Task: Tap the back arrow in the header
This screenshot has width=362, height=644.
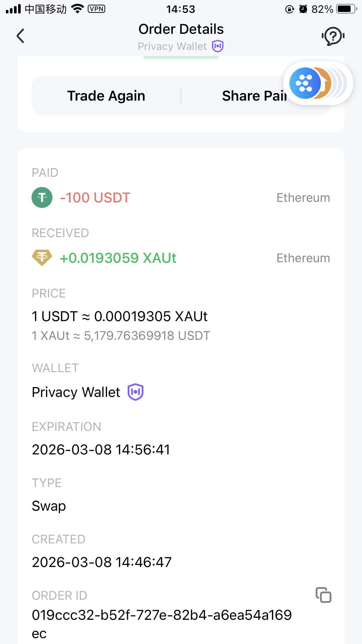Action: tap(20, 36)
